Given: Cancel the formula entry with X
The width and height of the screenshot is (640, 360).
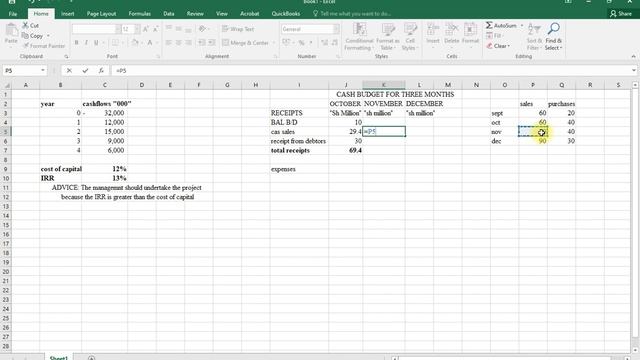Looking at the screenshot, I should tap(69, 71).
